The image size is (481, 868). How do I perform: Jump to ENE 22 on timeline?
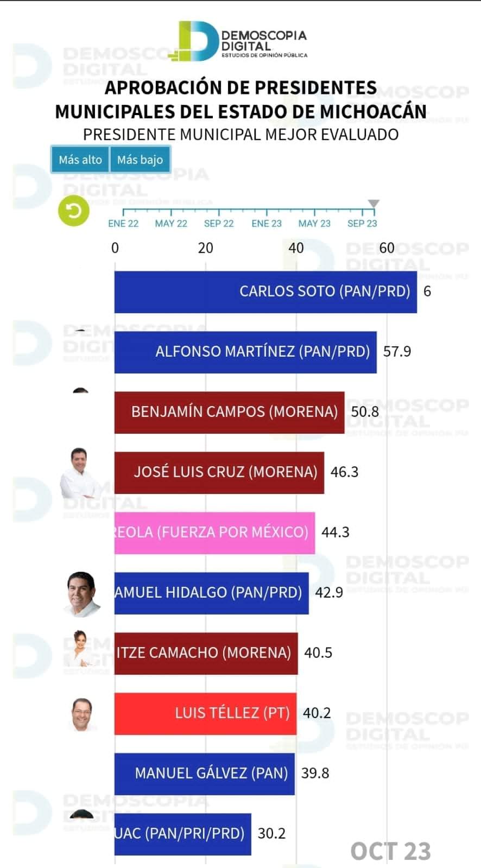click(x=123, y=223)
